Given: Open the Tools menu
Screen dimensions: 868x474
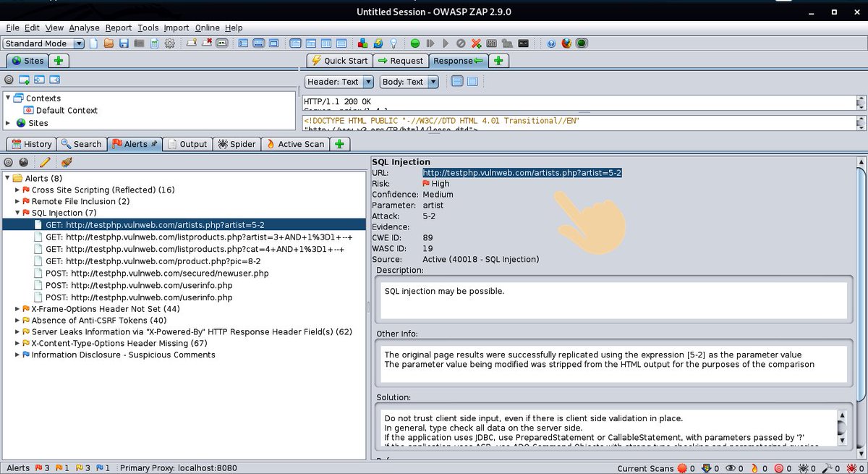Looking at the screenshot, I should click(x=148, y=27).
